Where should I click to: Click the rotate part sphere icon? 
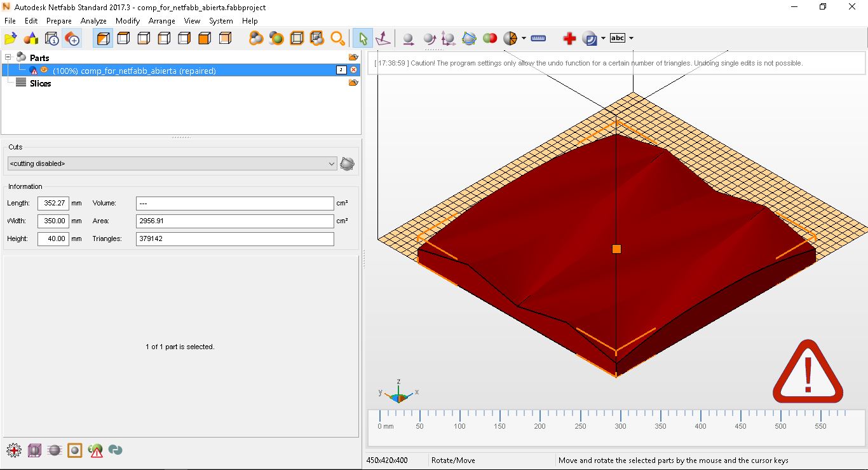point(429,39)
